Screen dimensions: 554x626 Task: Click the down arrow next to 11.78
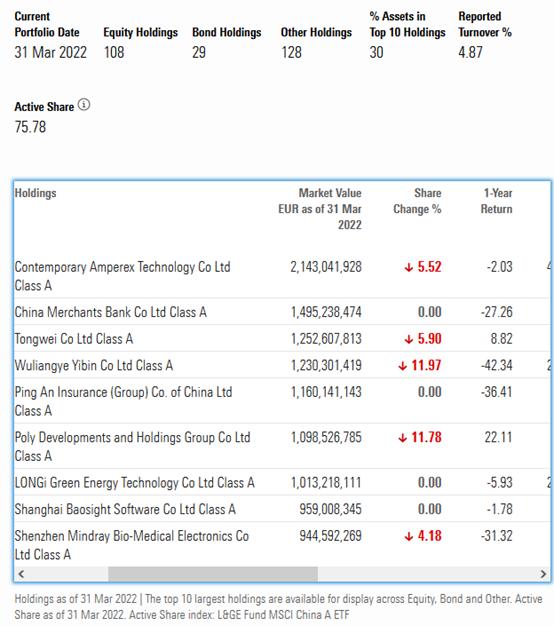pyautogui.click(x=402, y=438)
